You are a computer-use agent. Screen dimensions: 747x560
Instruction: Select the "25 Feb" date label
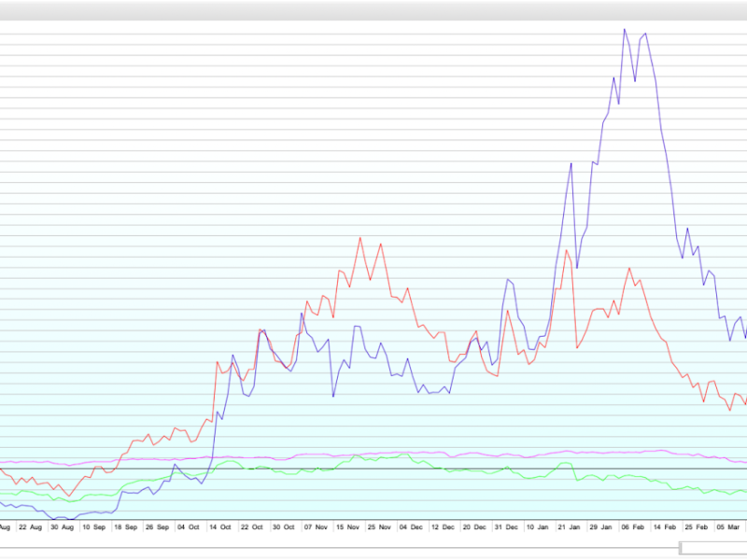click(x=697, y=527)
